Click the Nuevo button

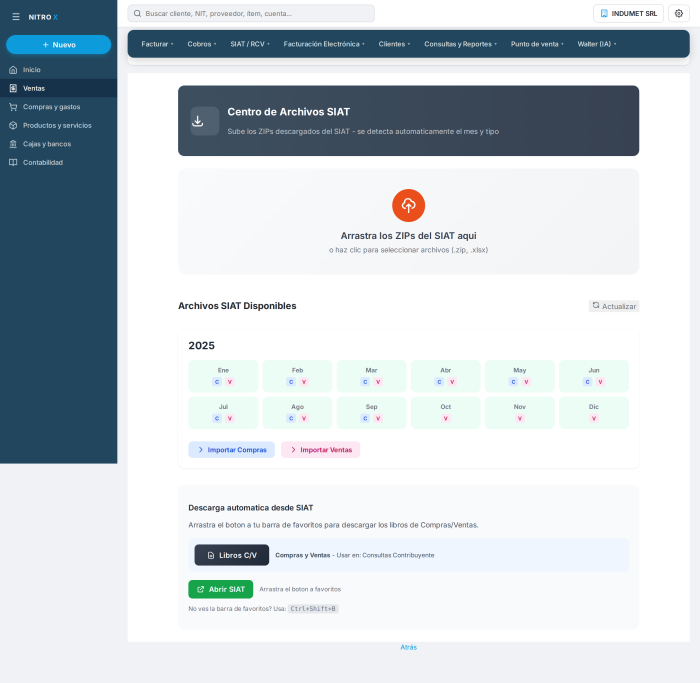[58, 45]
